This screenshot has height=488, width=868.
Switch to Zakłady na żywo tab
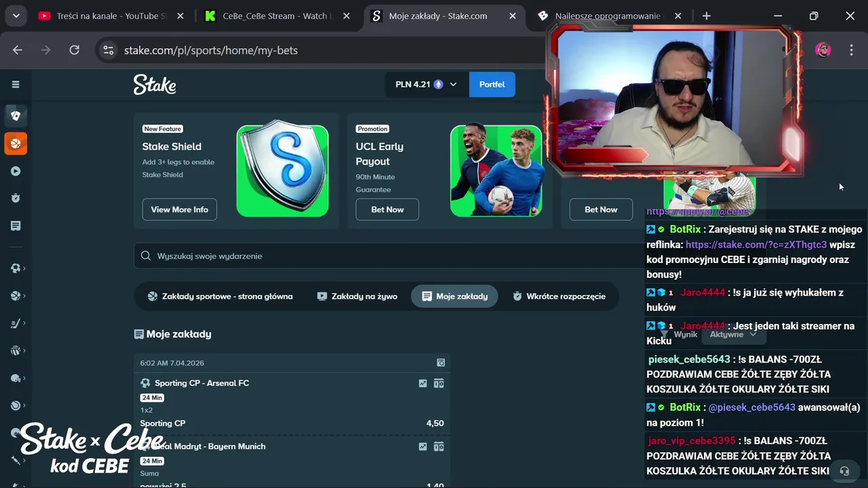[357, 296]
